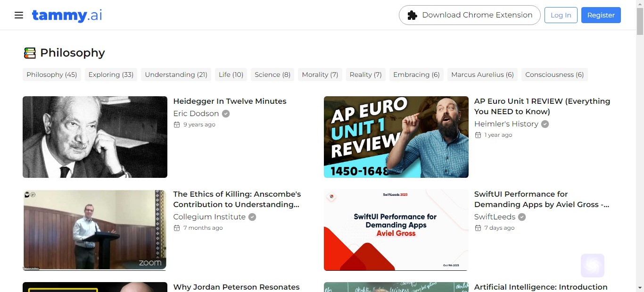Select the Marcus Aurelius (6) tag

(x=482, y=75)
